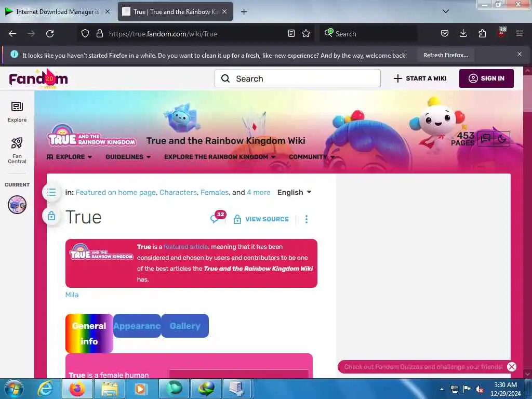The width and height of the screenshot is (532, 399).
Task: Click the padlock site security icon
Action: click(x=99, y=34)
